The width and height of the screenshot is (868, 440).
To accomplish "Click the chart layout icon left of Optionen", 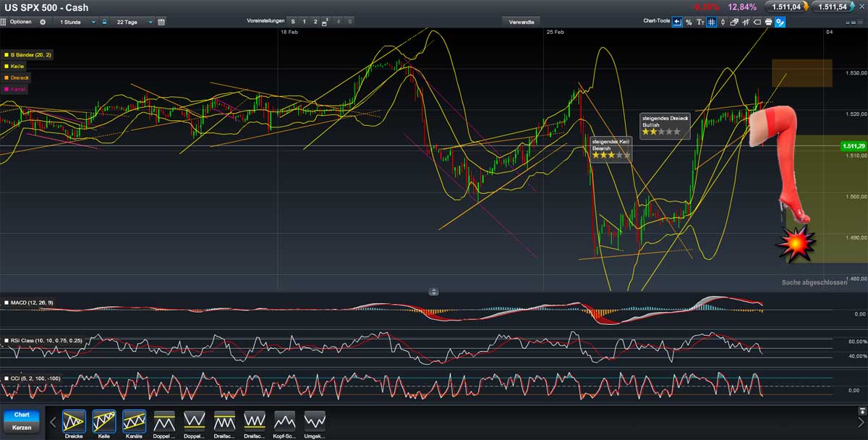I will click(4, 22).
